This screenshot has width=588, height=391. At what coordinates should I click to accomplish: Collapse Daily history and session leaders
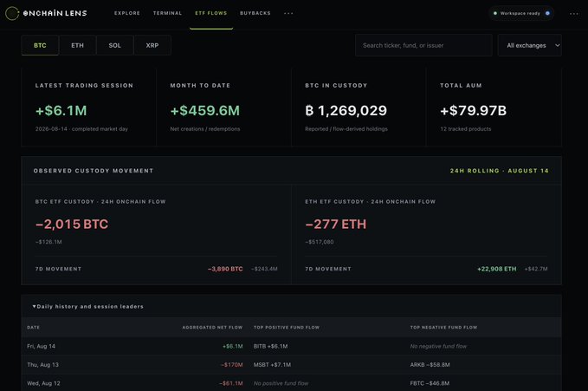pos(88,307)
